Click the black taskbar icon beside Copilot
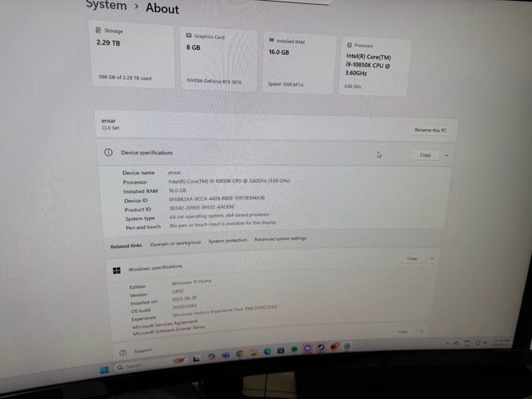This screenshot has width=532, height=399. click(x=196, y=359)
